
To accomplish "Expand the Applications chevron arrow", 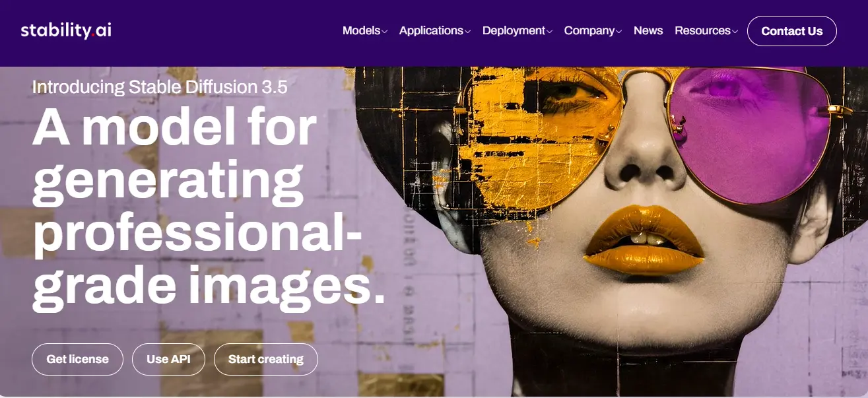I will pyautogui.click(x=467, y=31).
